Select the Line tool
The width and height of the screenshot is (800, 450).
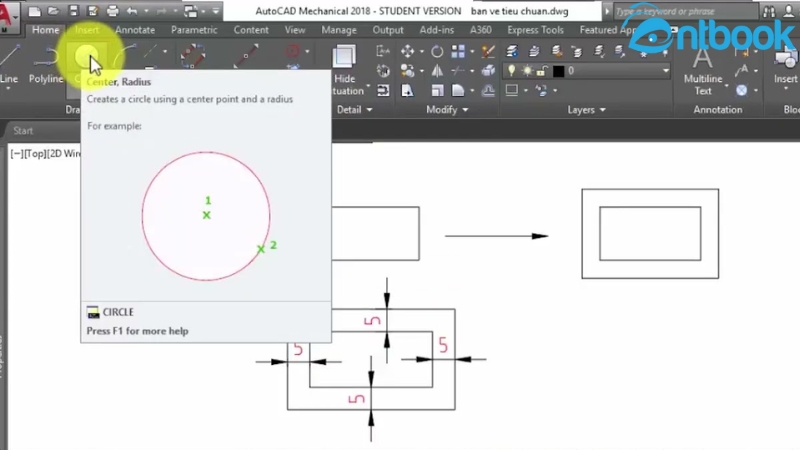[x=9, y=64]
